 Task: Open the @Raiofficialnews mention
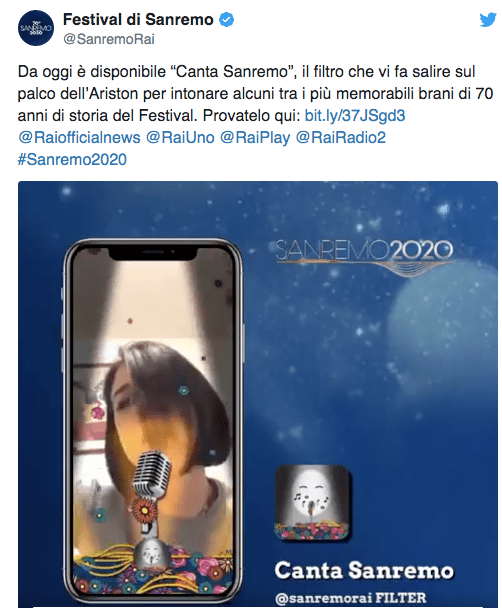click(79, 138)
